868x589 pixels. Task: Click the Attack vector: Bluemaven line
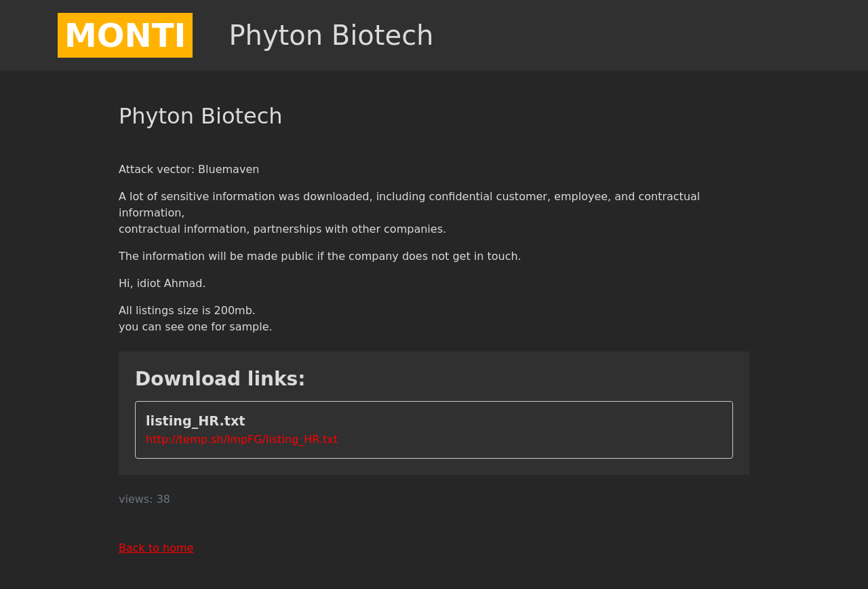coord(189,170)
